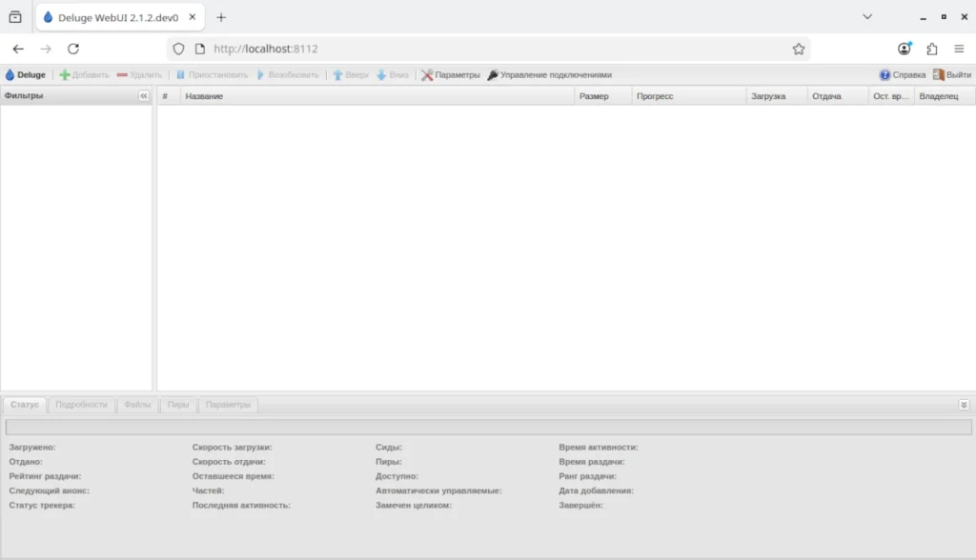Sort by the # column header
The width and height of the screenshot is (976, 560).
click(169, 96)
